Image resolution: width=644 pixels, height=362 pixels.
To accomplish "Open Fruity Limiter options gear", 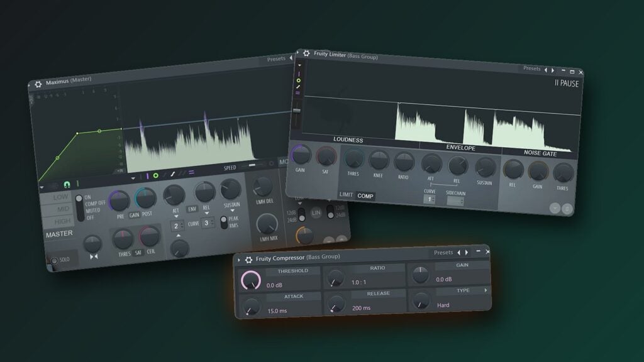I will point(306,53).
